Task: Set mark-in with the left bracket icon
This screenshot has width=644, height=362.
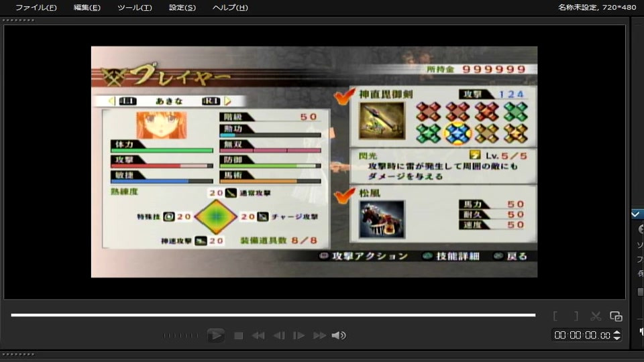Action: [x=555, y=316]
